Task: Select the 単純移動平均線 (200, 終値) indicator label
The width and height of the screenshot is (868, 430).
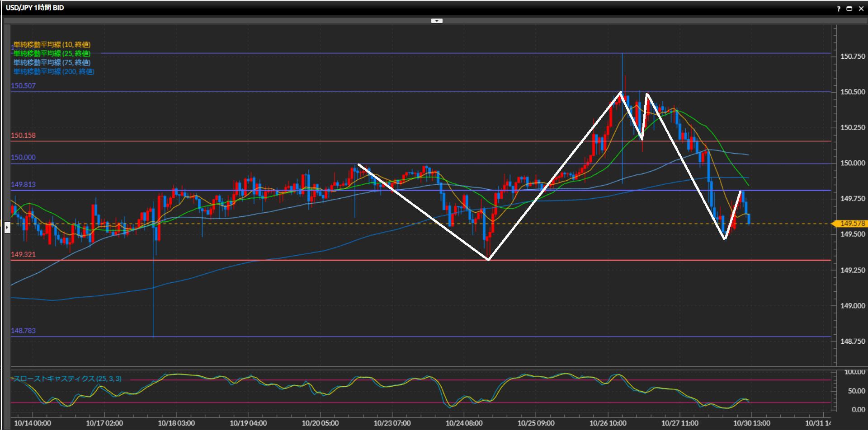Action: coord(54,72)
